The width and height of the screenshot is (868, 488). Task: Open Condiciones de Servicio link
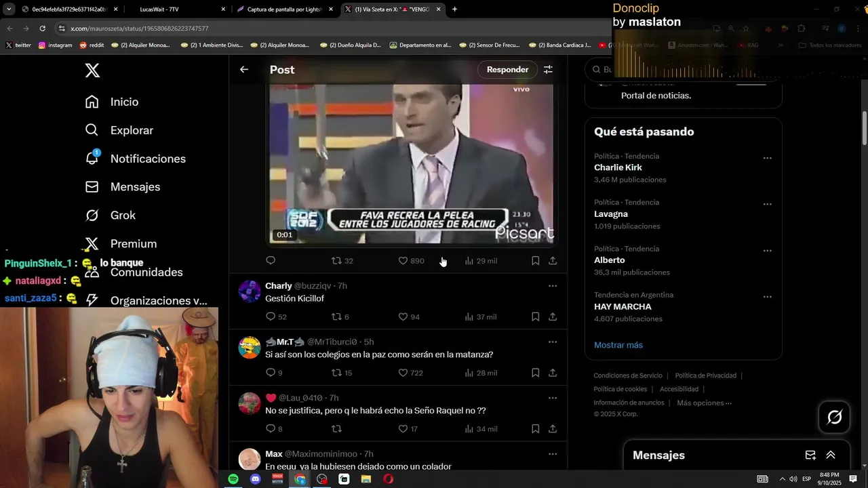(x=628, y=375)
